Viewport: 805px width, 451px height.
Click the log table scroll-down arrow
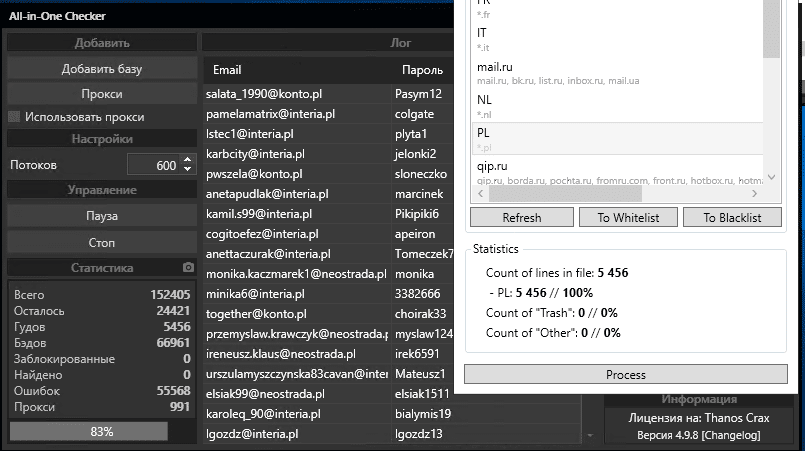click(x=590, y=436)
